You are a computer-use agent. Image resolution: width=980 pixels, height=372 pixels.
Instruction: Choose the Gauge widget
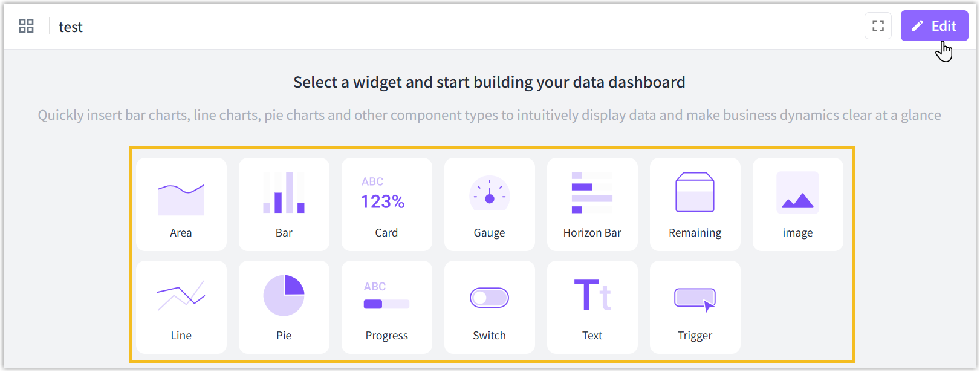coord(489,204)
